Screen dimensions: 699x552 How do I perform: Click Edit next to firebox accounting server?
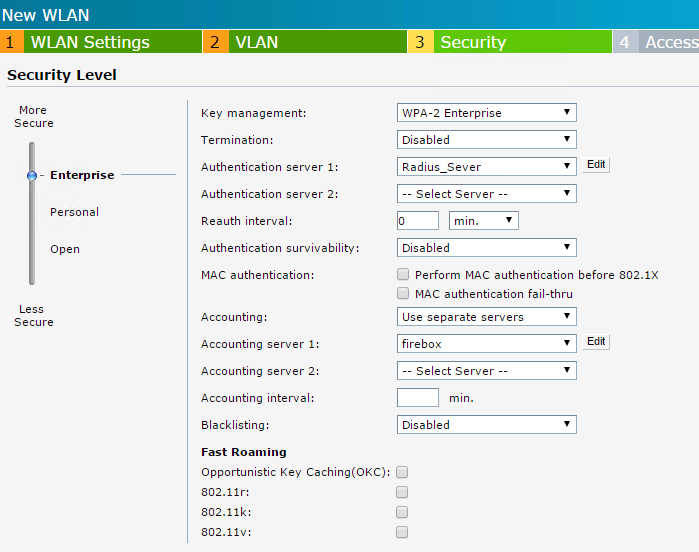point(596,342)
